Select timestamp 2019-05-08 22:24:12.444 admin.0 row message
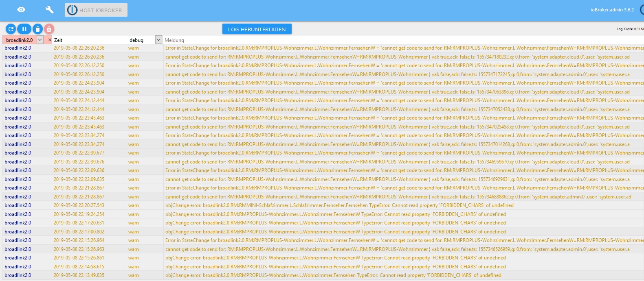 [x=397, y=109]
